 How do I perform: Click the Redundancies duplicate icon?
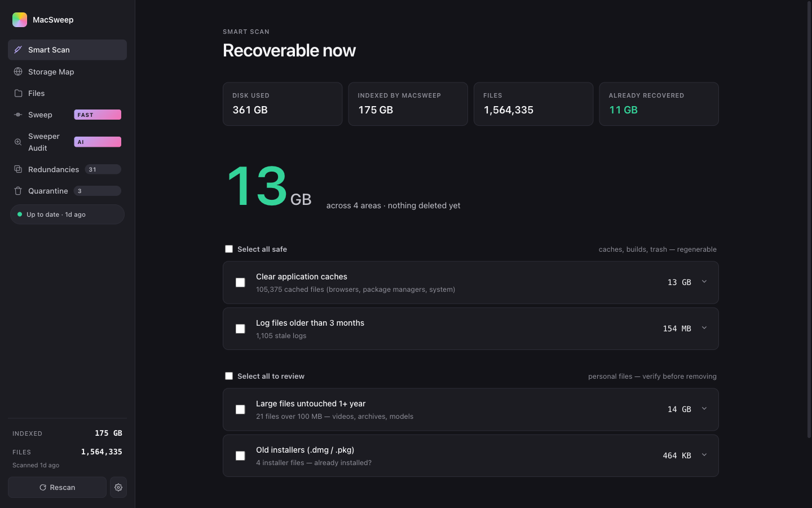click(x=18, y=169)
